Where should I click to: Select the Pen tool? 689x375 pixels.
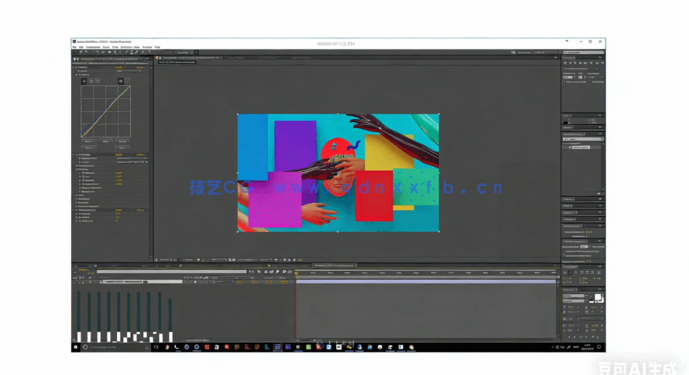(115, 52)
